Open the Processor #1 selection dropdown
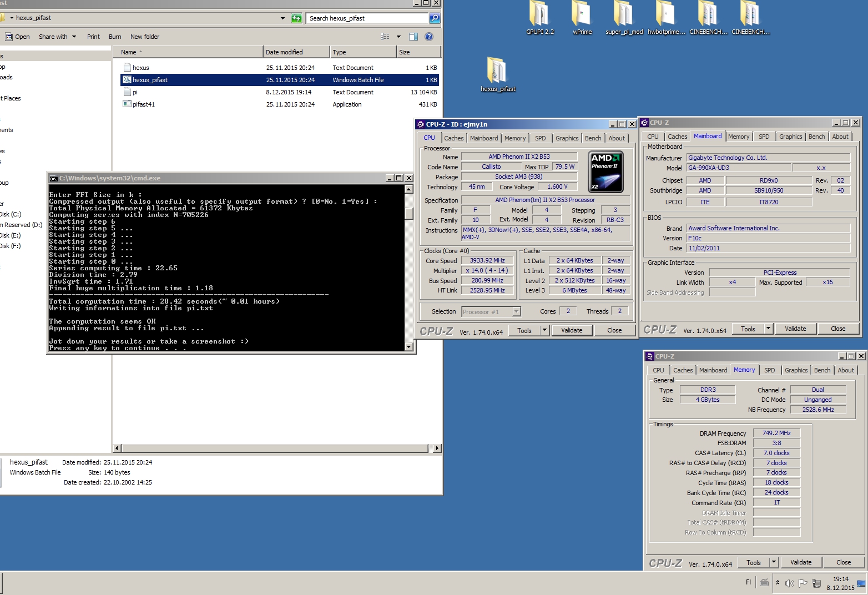Screen dimensions: 868x595 [x=516, y=312]
